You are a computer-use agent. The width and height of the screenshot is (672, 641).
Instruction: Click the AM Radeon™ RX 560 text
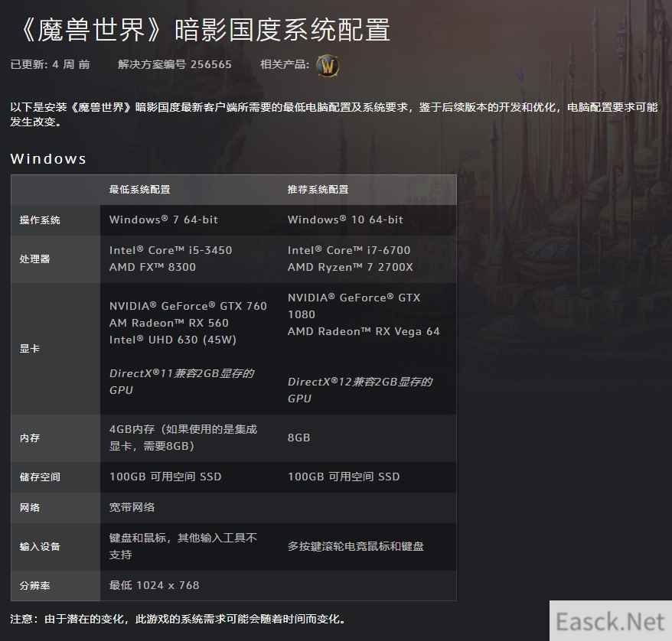[x=169, y=323]
